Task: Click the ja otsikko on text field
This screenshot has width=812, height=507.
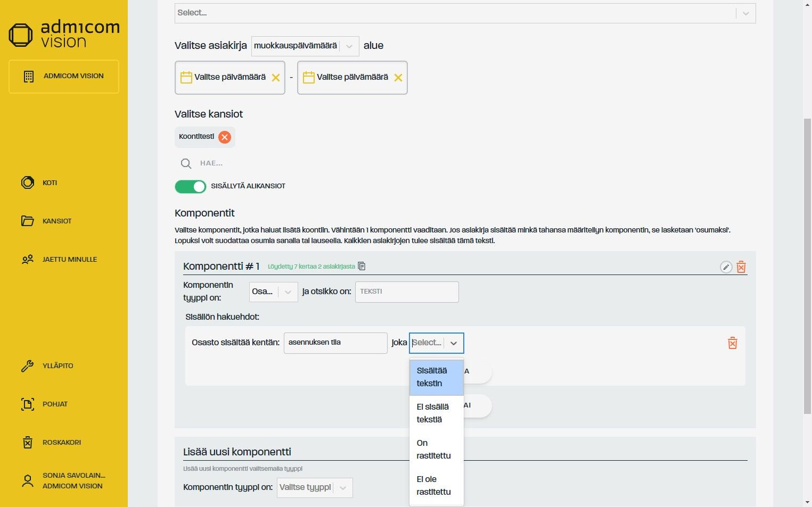Action: coord(406,292)
